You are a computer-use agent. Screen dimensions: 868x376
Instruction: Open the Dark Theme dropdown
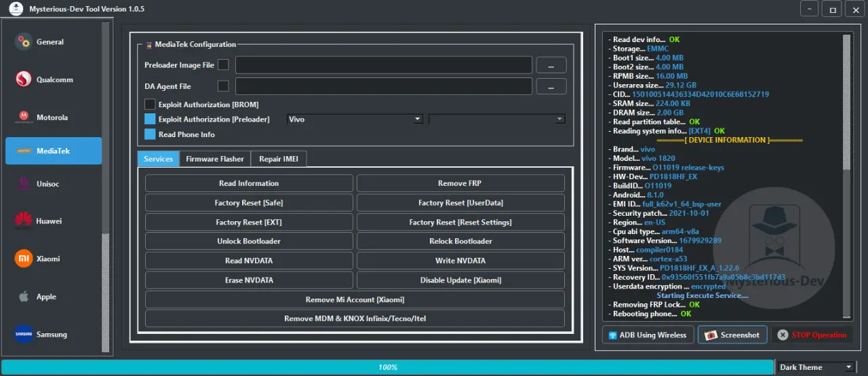[x=816, y=367]
